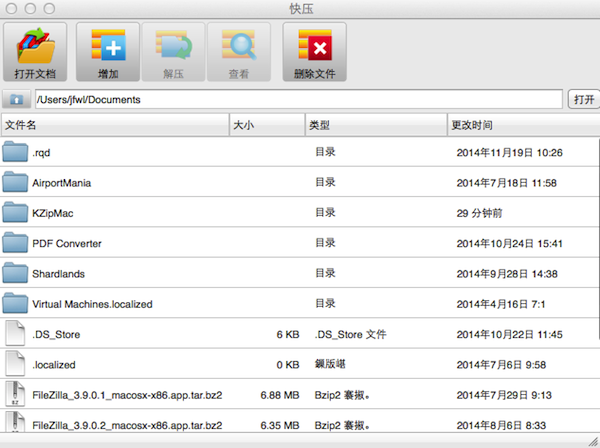Select the .DS_Store file icon
Viewport: 600px width, 448px height.
click(x=16, y=334)
